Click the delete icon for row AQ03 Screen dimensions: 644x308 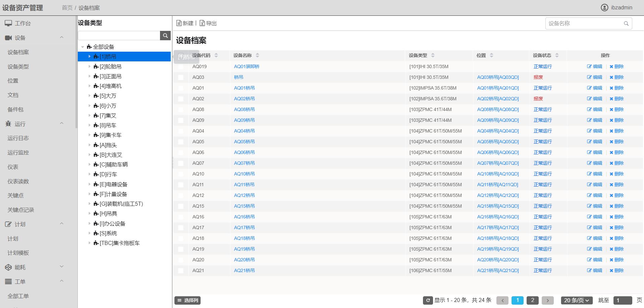pos(611,77)
